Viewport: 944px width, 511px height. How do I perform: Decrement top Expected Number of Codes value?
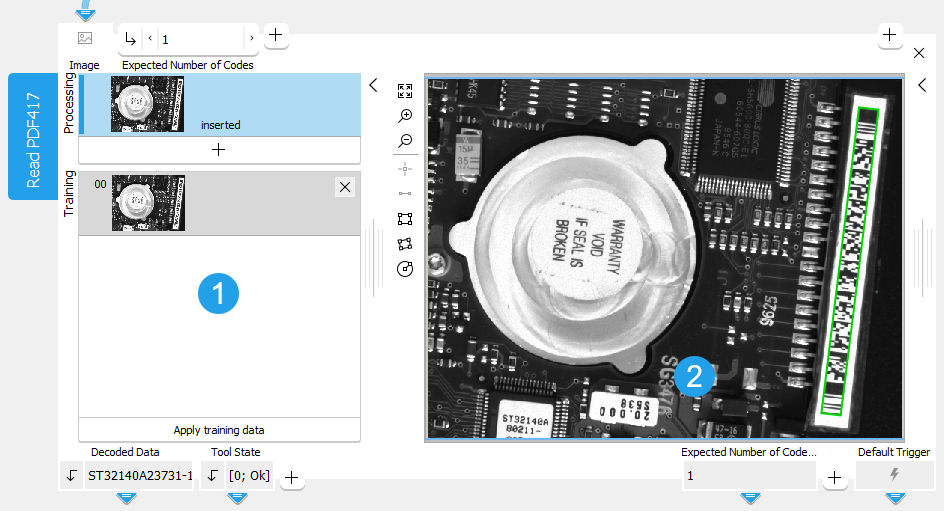pyautogui.click(x=150, y=39)
